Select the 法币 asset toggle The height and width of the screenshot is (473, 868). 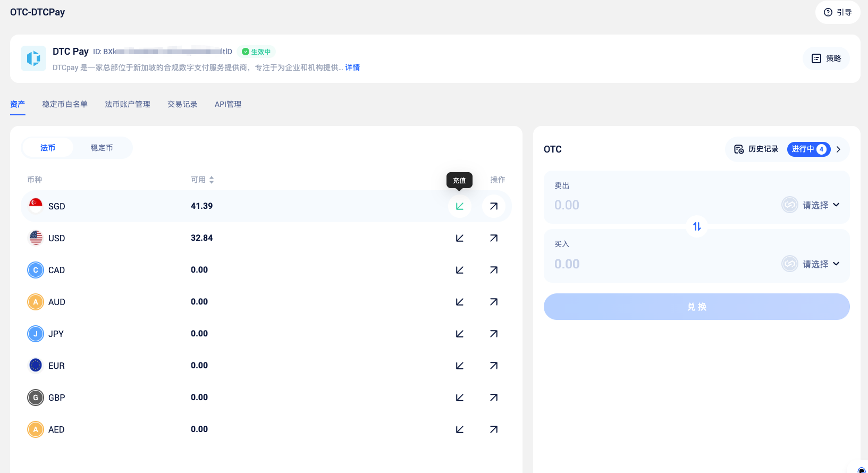click(48, 148)
